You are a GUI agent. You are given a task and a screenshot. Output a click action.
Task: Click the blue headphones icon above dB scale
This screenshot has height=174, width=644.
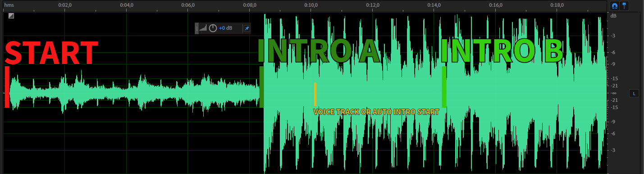point(614,6)
